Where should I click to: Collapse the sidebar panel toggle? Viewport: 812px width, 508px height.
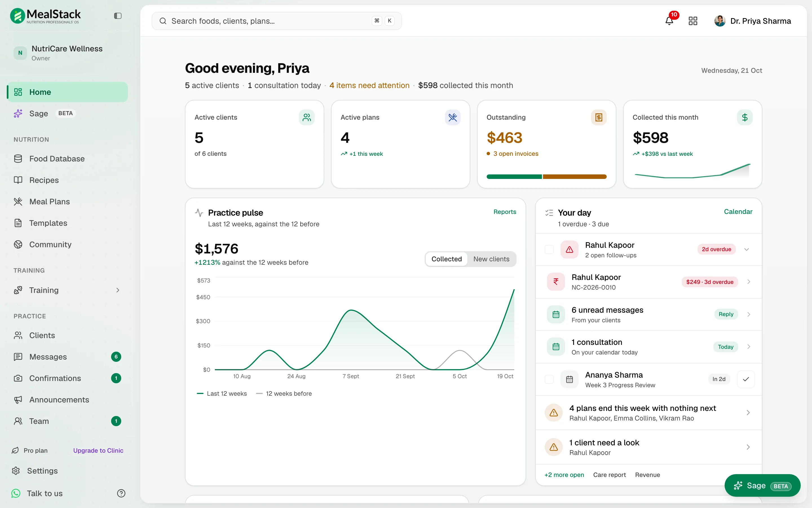(118, 16)
